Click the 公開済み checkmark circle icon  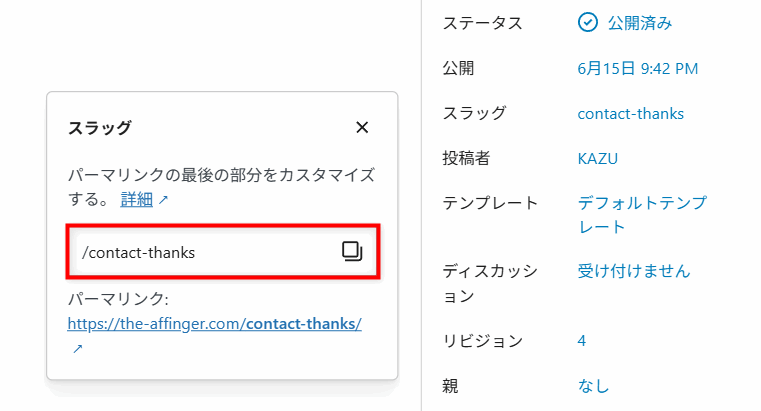(587, 22)
